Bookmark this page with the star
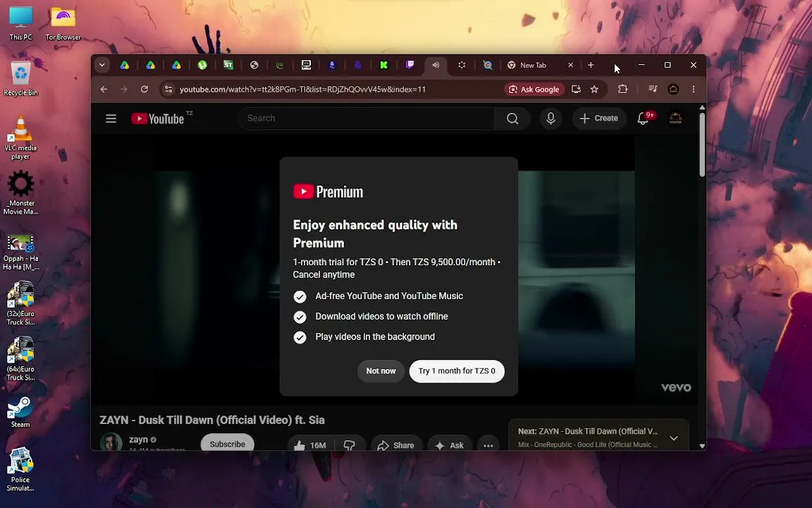 (594, 89)
